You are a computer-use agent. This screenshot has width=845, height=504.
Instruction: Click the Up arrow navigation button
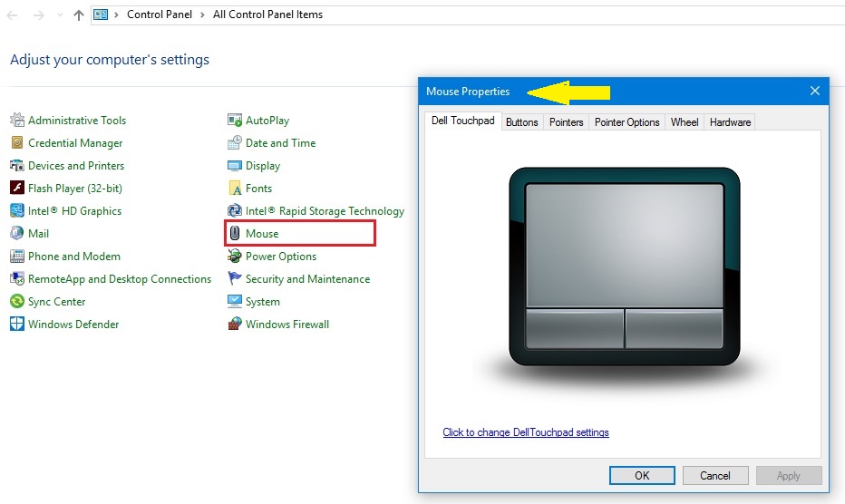[x=79, y=15]
